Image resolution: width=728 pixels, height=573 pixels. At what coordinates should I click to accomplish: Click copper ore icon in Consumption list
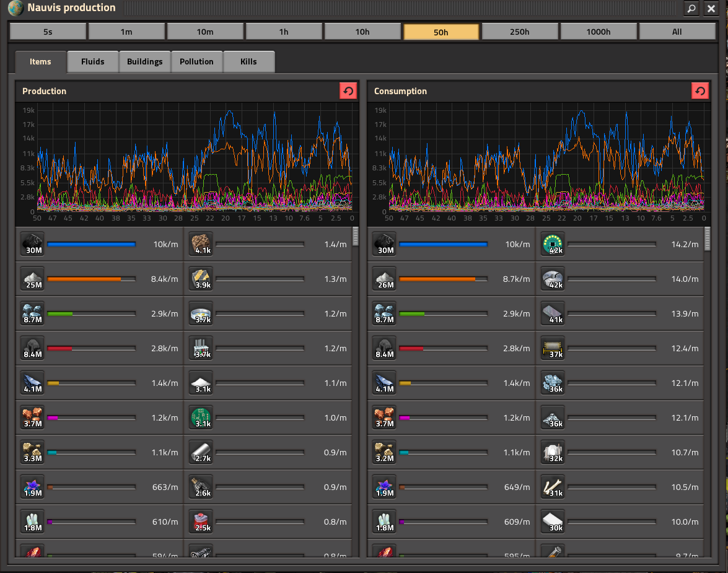(384, 418)
